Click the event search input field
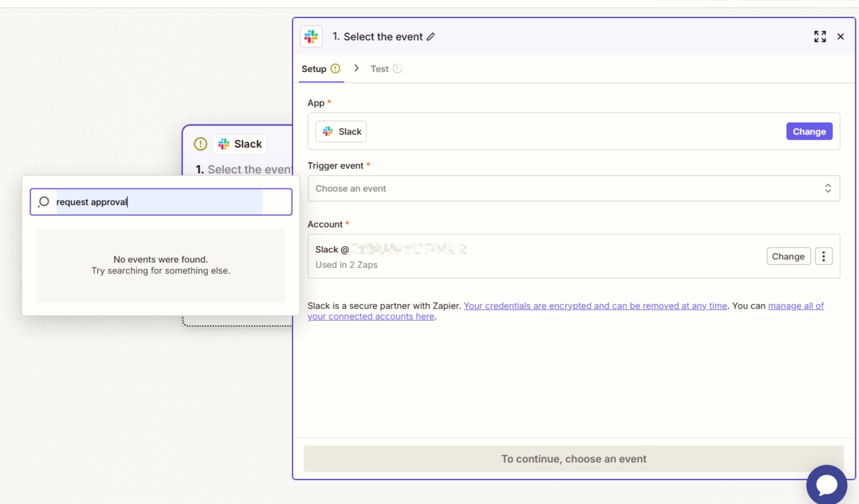Screen dimensions: 859x504 pyautogui.click(x=161, y=202)
